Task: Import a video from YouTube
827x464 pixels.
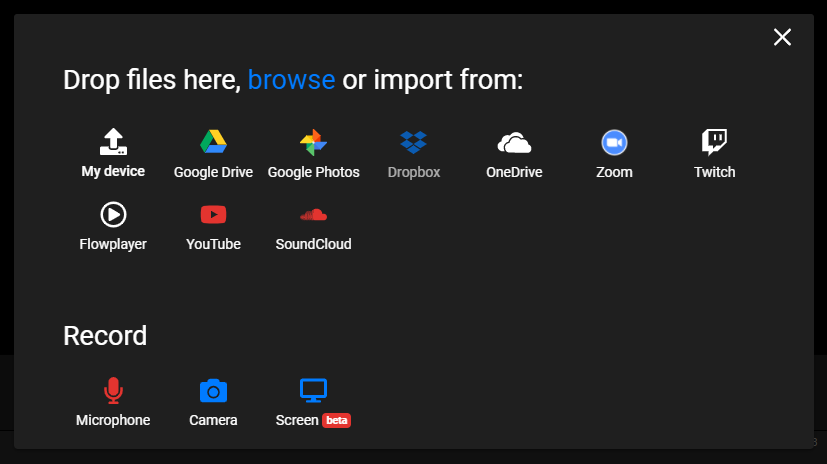Action: [x=213, y=226]
